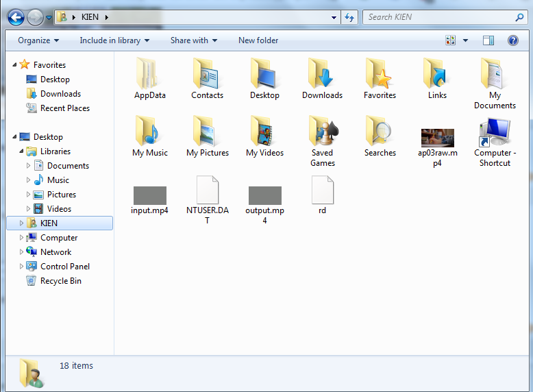Open the address bar history dropdown
533x392 pixels.
334,17
